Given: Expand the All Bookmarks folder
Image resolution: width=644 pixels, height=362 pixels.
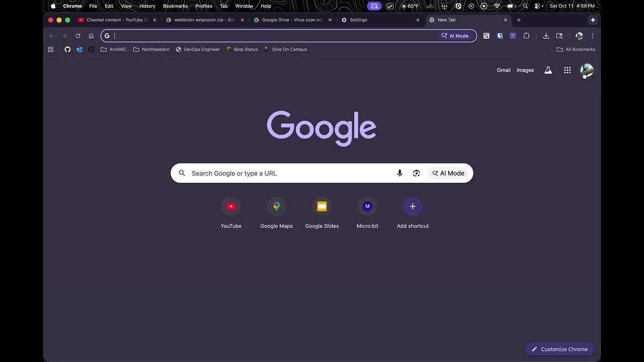Looking at the screenshot, I should pos(576,49).
